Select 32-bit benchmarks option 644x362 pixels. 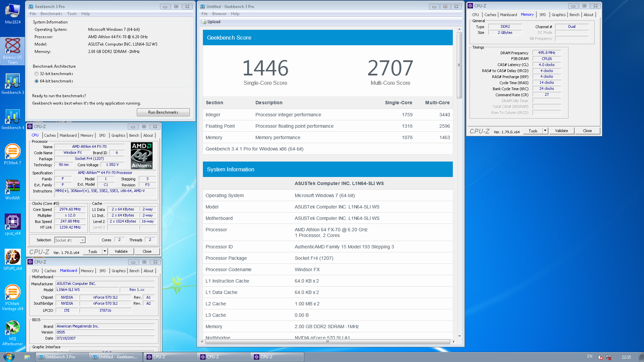click(54, 74)
